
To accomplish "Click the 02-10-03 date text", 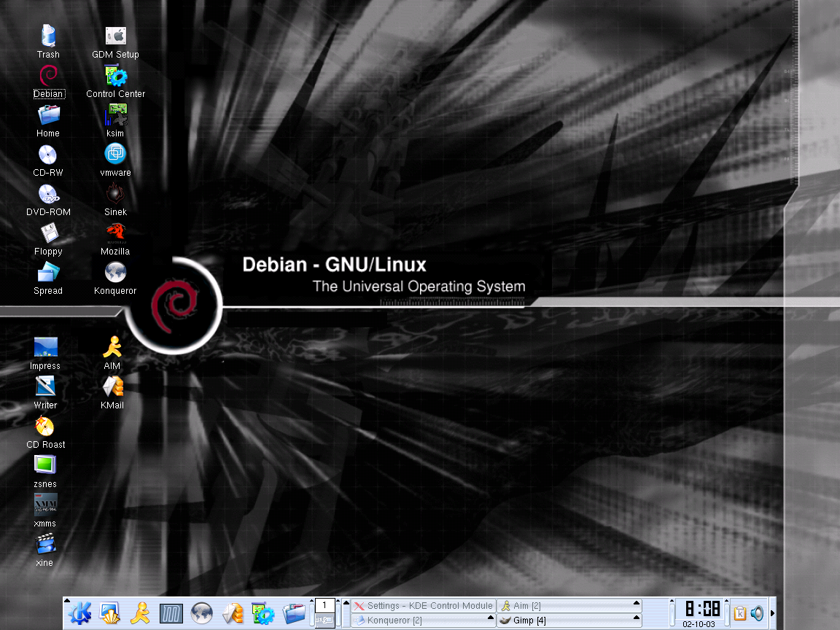I will (699, 624).
